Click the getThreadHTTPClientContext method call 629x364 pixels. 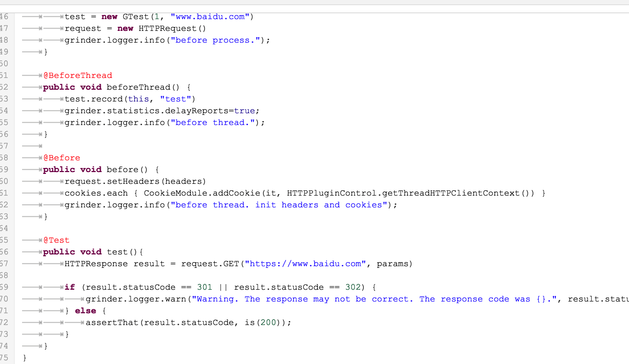tap(451, 193)
